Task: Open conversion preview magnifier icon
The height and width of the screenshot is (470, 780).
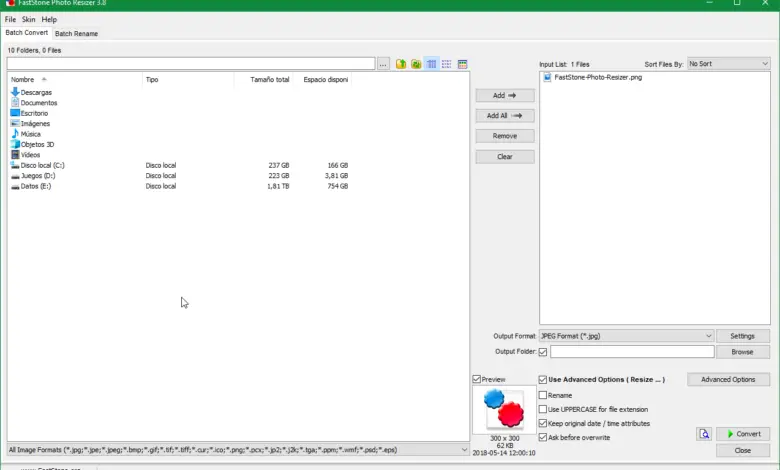Action: point(704,434)
